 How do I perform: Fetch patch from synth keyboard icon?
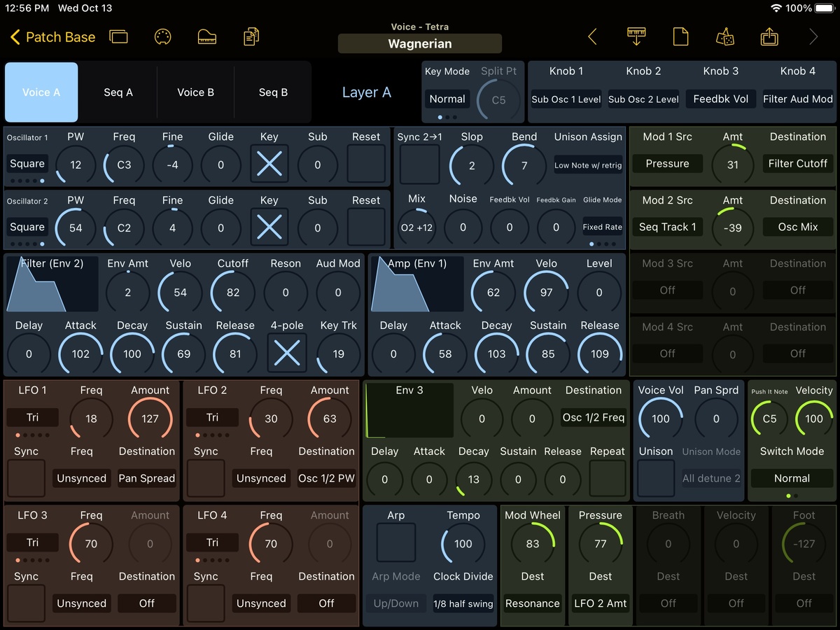[636, 36]
